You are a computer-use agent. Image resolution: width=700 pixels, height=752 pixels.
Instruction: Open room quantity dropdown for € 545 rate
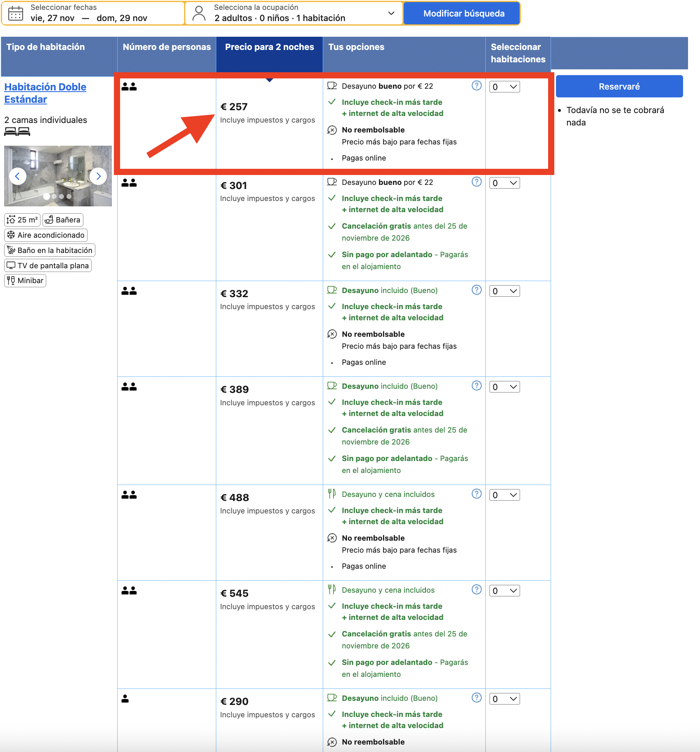(504, 591)
